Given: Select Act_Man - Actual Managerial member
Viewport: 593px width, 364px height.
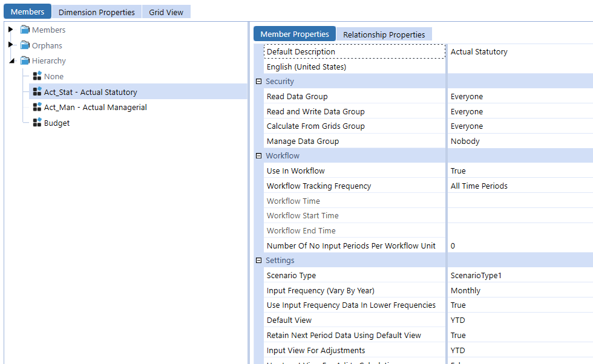Looking at the screenshot, I should click(x=95, y=108).
